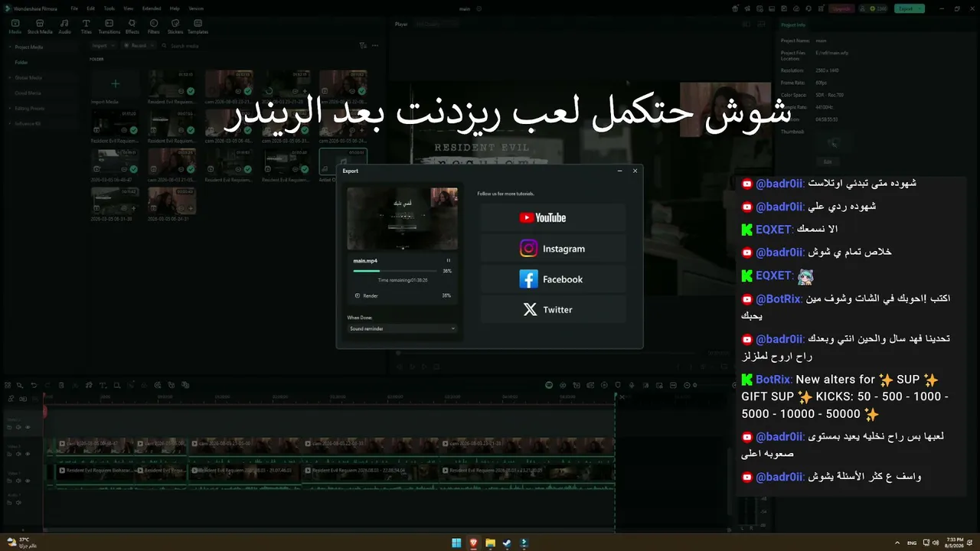
Task: Select the Folder item in the media sidebar
Action: [x=21, y=62]
